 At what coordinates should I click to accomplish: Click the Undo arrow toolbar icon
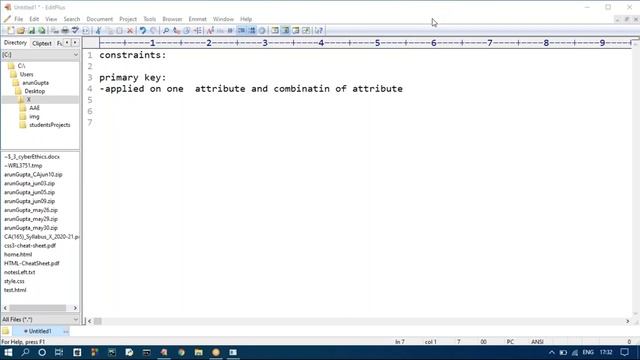click(142, 31)
